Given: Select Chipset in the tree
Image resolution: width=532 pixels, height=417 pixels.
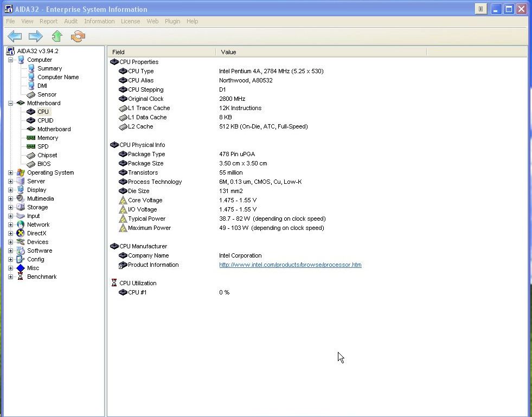Looking at the screenshot, I should [47, 155].
